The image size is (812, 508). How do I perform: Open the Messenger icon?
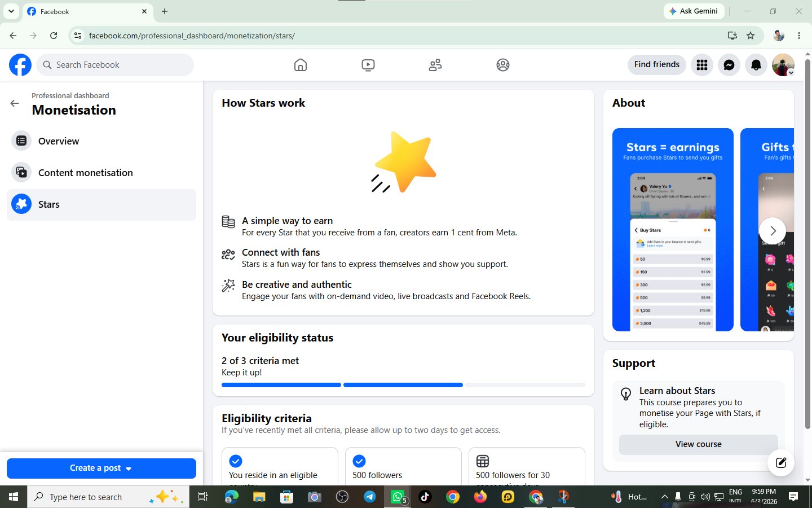729,65
